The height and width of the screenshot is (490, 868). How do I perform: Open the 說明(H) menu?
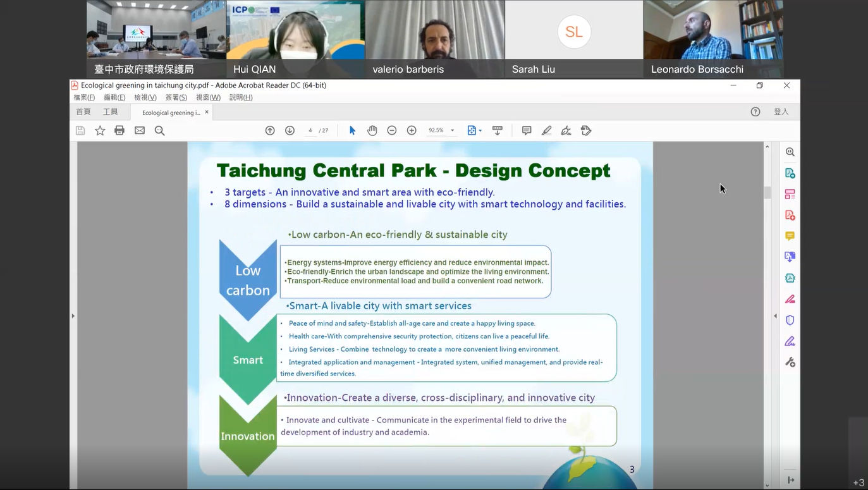[241, 97]
